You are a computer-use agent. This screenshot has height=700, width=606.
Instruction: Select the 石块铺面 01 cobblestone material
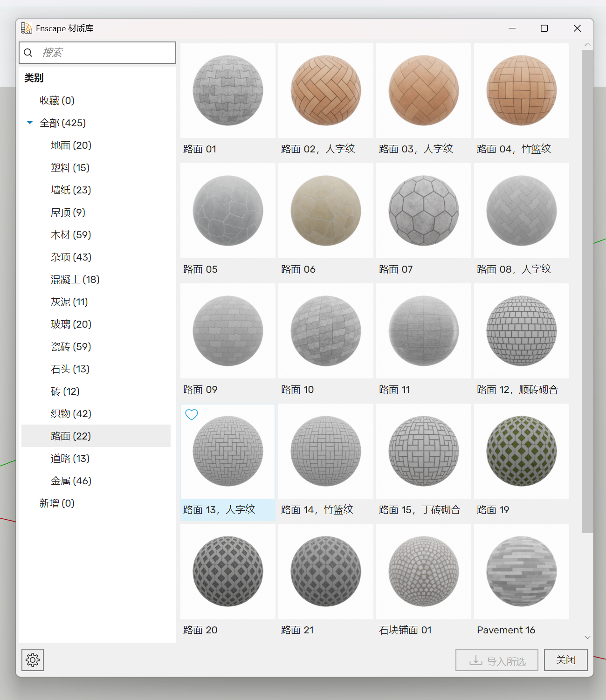424,571
